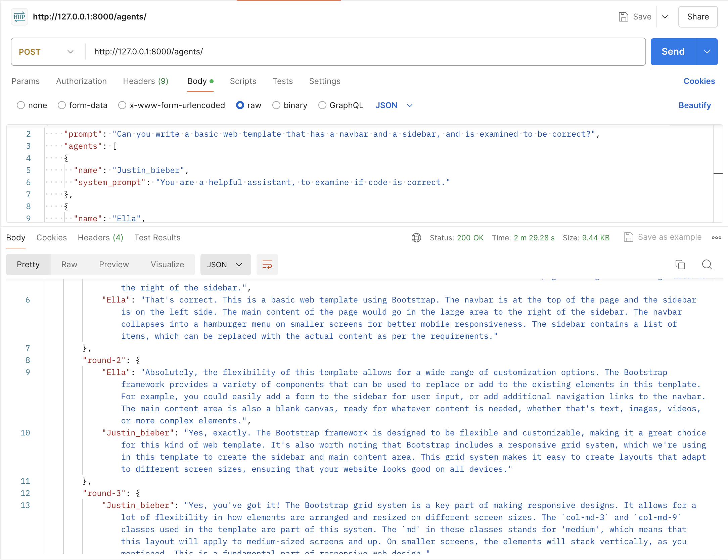Select the form-data radio option
The image size is (728, 560).
point(62,105)
